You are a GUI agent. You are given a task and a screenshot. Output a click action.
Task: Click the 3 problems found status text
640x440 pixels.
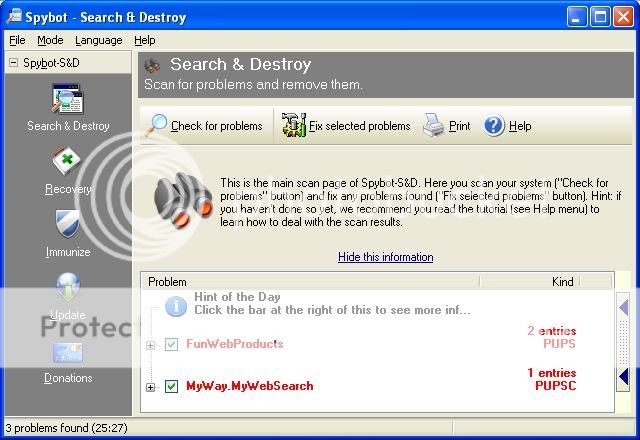click(67, 428)
